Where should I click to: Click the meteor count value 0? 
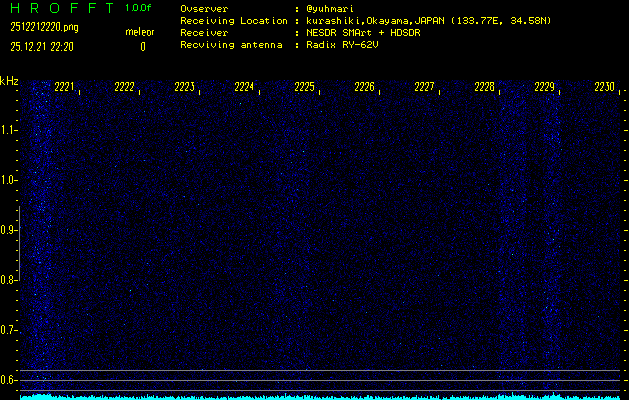[143, 47]
